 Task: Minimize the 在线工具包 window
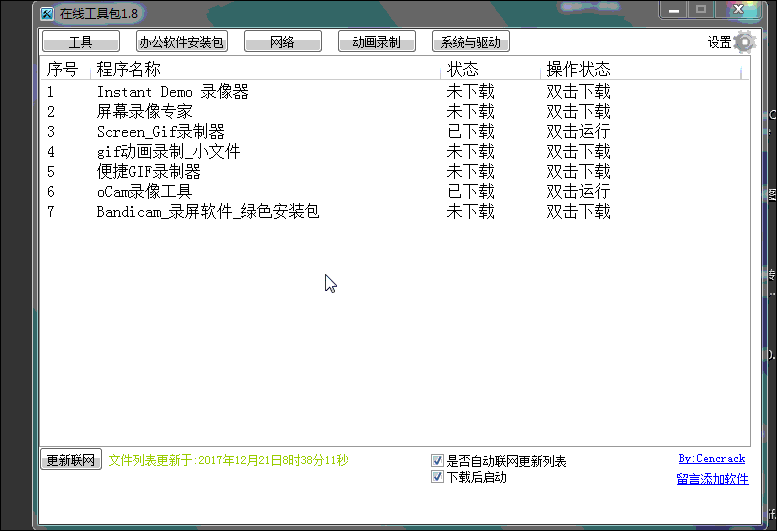pyautogui.click(x=673, y=9)
